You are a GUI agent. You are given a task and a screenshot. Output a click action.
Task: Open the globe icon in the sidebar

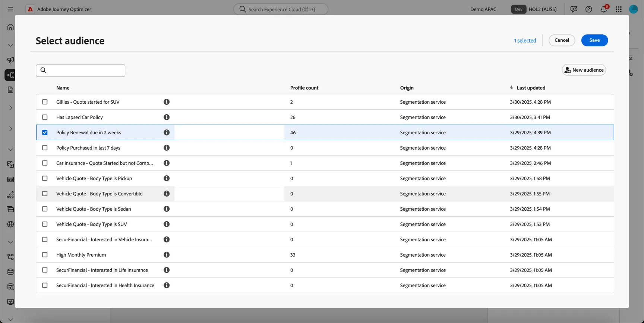tap(10, 224)
